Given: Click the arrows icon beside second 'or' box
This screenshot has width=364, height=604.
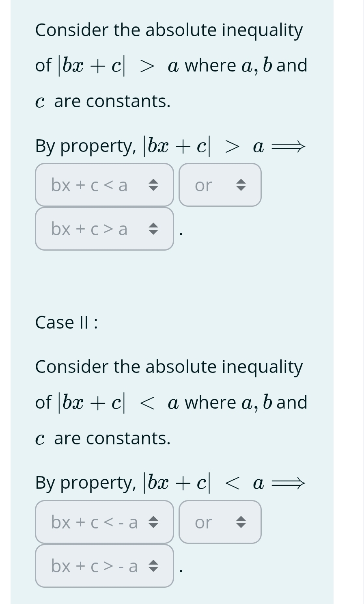Looking at the screenshot, I should coord(241,522).
